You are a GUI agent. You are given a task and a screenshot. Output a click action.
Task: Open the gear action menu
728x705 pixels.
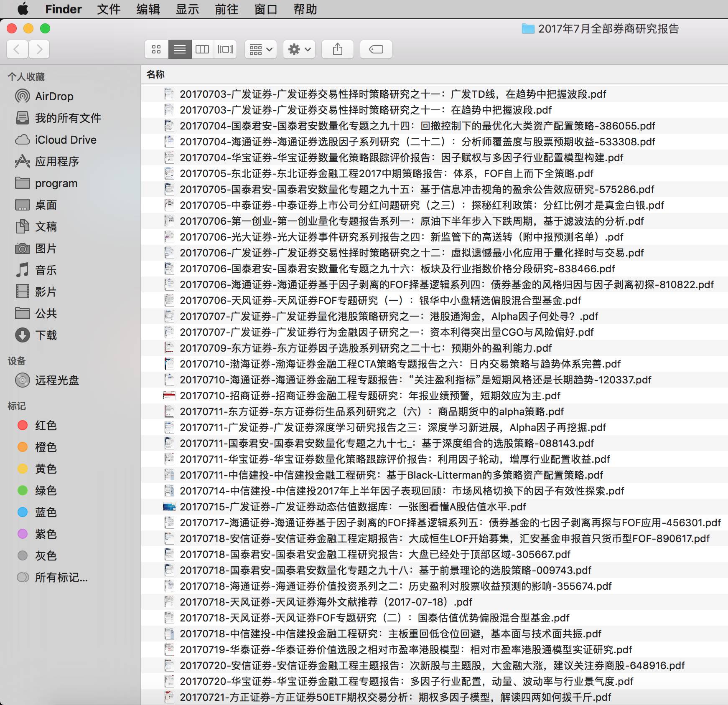299,49
